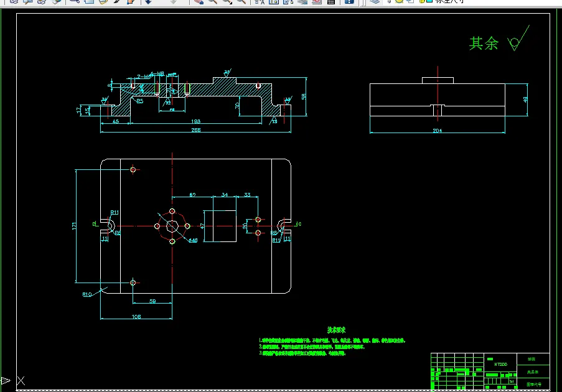Select the 106 dimension below plan view
This screenshot has height=392, width=562.
click(x=136, y=316)
